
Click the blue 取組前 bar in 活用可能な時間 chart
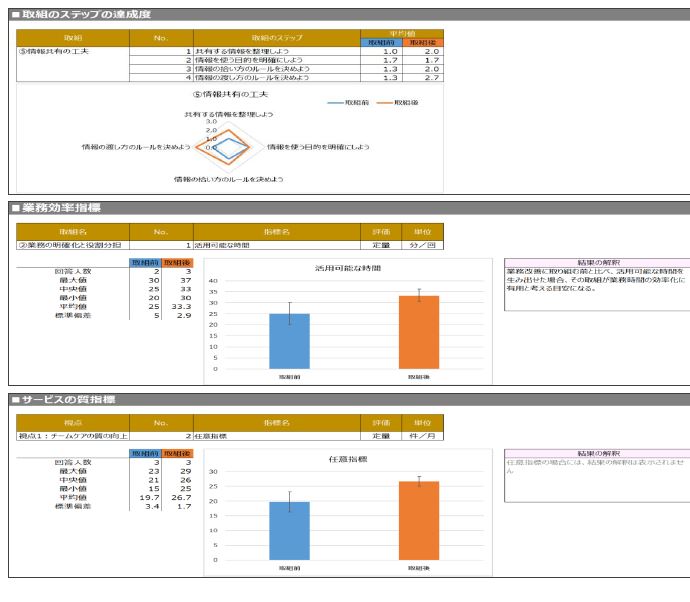[x=289, y=341]
